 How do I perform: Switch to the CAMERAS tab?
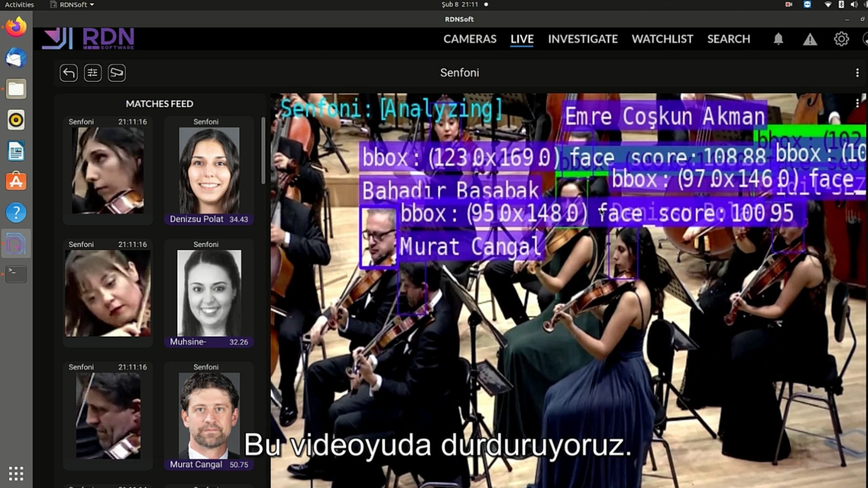[x=470, y=39]
